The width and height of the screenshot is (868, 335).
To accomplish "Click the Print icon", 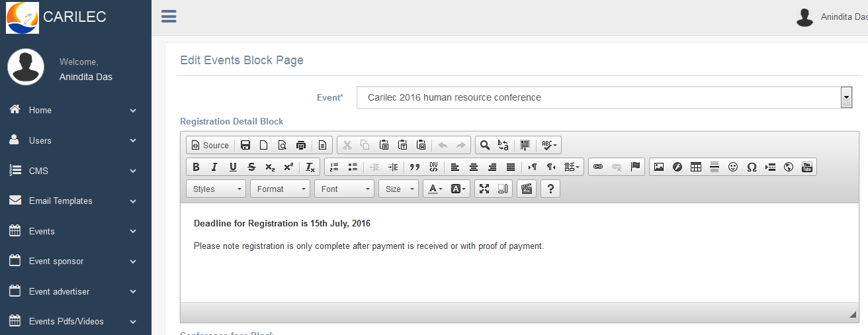I will 301,145.
